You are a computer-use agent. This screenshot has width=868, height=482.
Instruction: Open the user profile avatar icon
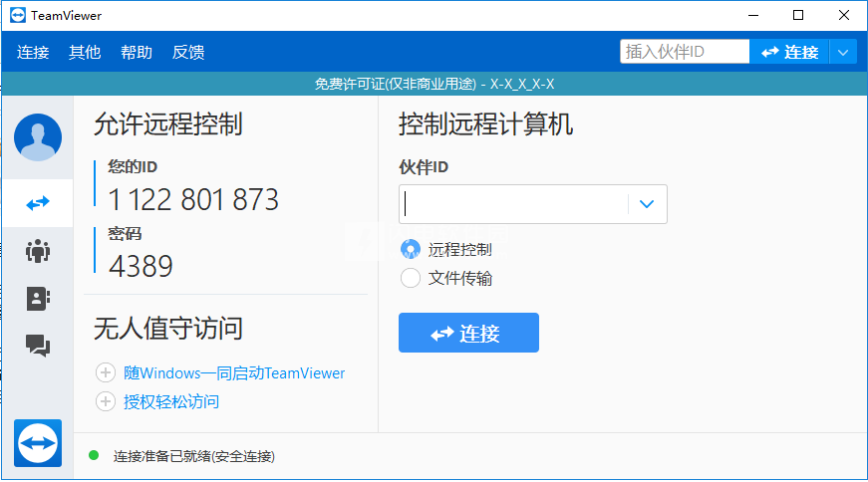(x=38, y=137)
